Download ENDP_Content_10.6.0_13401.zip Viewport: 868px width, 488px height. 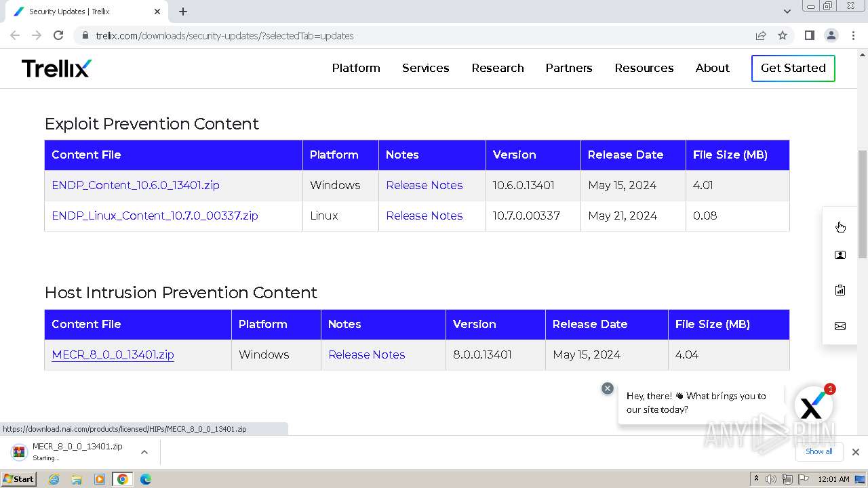(x=136, y=185)
